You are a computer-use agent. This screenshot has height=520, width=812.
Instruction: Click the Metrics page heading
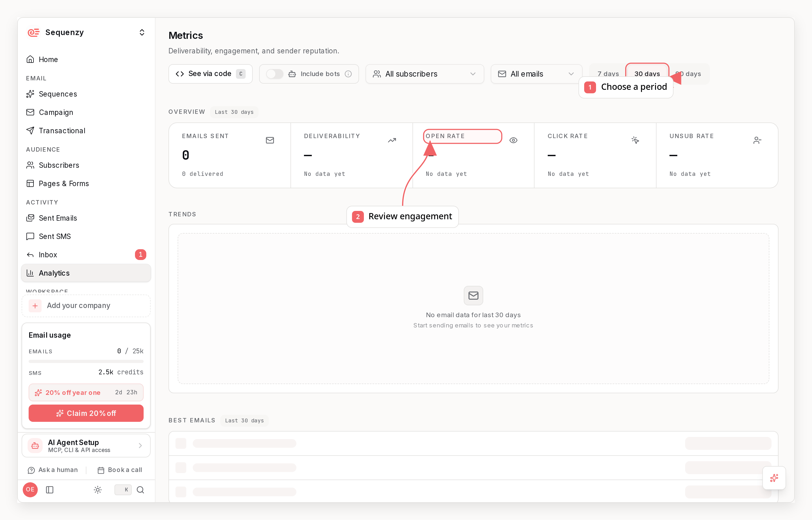point(186,35)
